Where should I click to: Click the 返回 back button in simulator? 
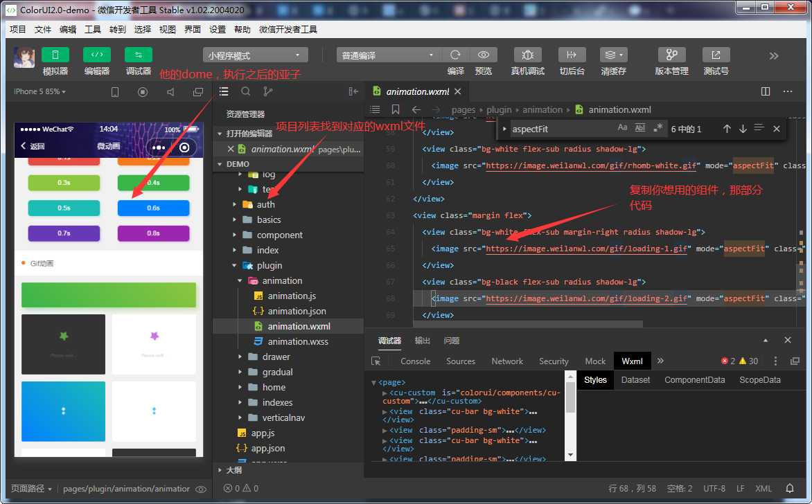click(33, 147)
